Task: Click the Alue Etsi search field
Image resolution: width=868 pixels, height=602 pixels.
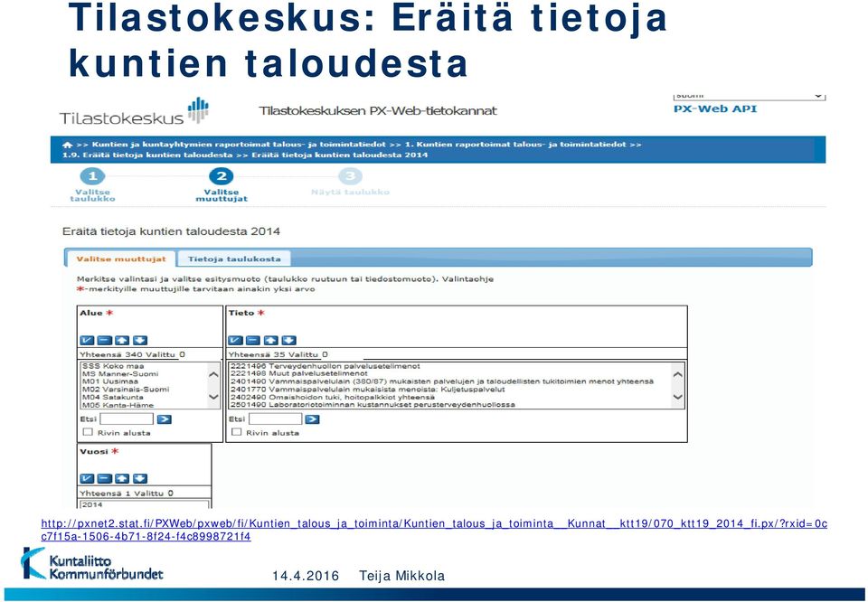Action: tap(127, 419)
